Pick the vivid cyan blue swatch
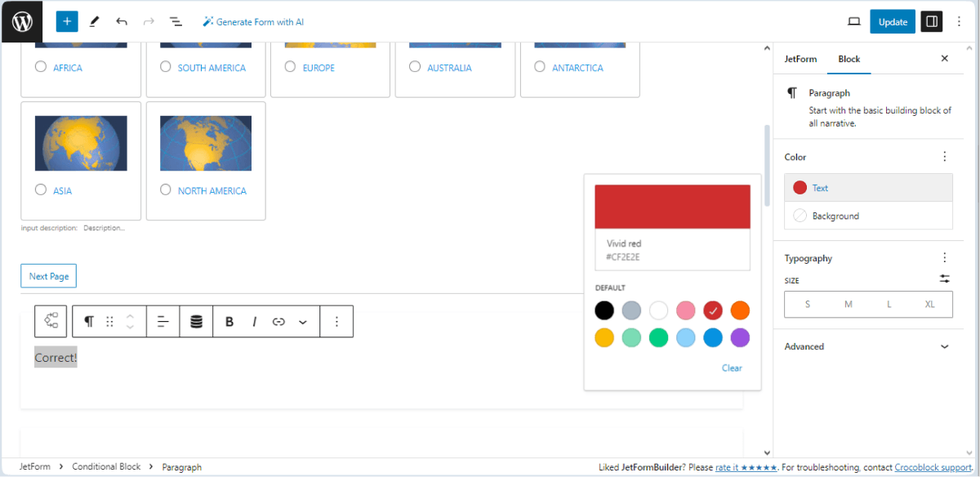Viewport: 980px width, 477px height. (x=713, y=337)
